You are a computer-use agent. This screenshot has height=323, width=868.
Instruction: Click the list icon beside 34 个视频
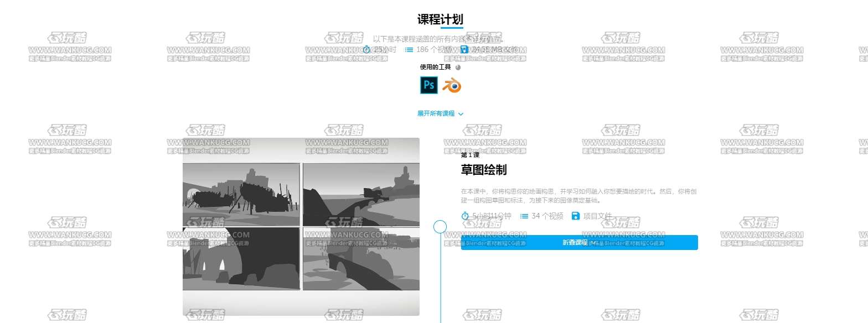[524, 216]
